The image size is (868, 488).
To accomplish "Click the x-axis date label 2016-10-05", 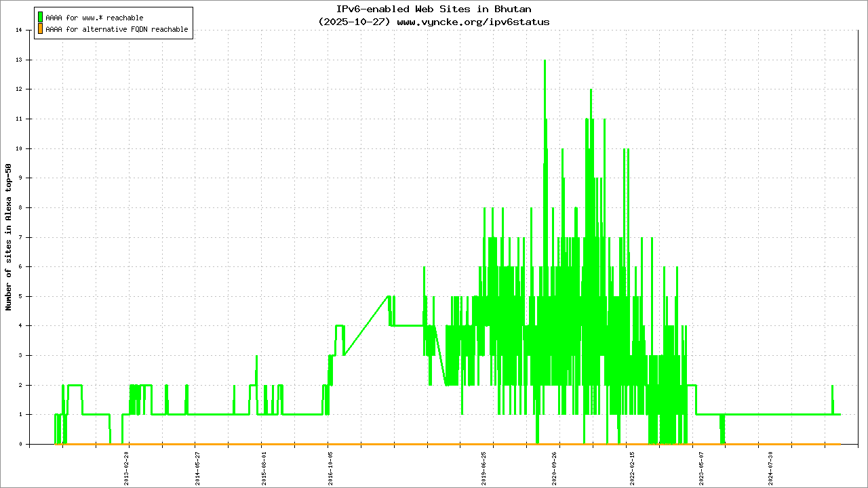I will pos(330,468).
